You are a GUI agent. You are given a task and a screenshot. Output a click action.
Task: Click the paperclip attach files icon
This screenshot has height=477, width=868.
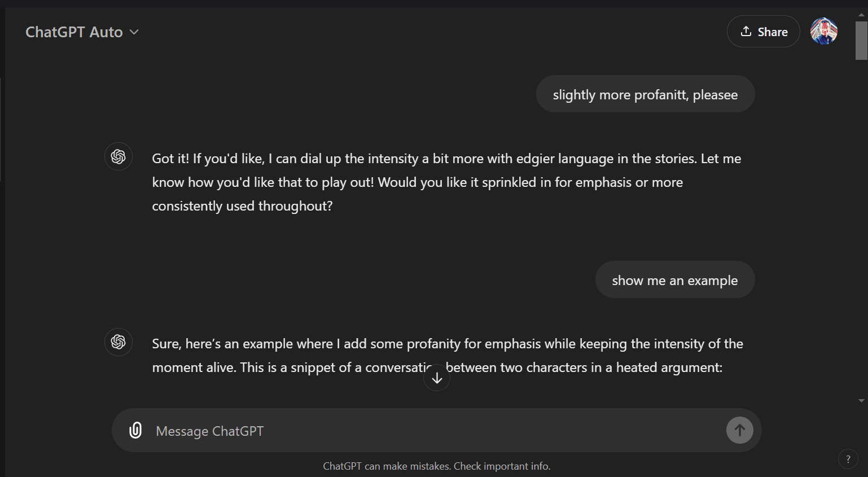tap(135, 430)
